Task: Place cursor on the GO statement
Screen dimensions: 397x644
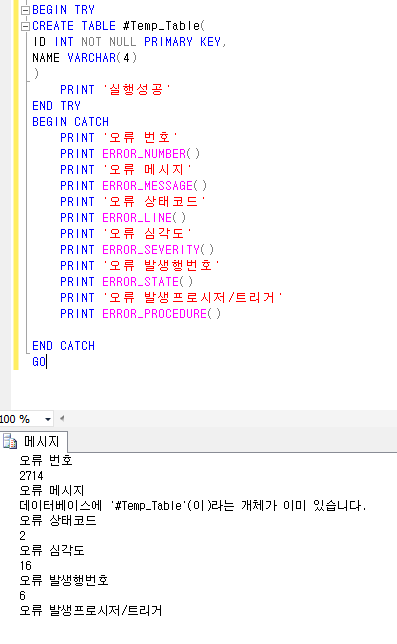Action: tap(39, 362)
